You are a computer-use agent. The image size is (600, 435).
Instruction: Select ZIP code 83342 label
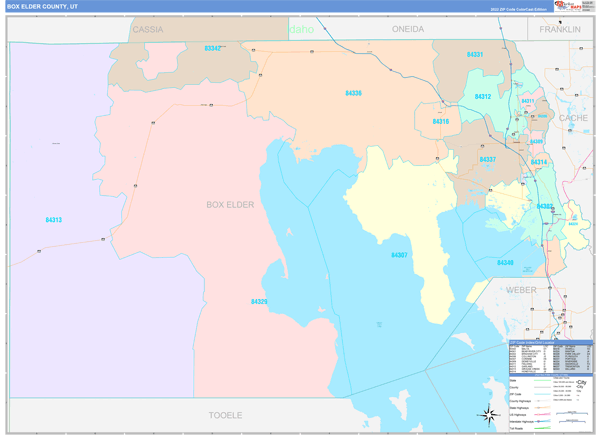(x=212, y=48)
